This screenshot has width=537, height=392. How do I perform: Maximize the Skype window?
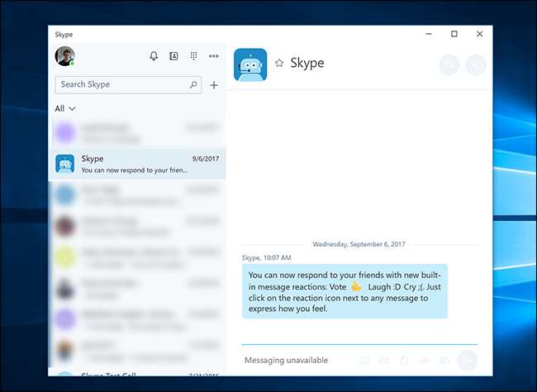[454, 34]
